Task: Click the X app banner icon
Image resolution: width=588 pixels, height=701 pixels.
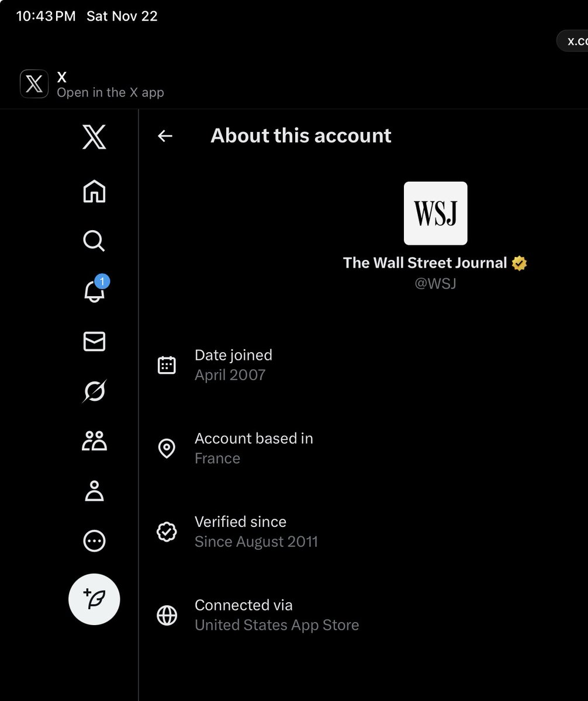Action: point(34,84)
